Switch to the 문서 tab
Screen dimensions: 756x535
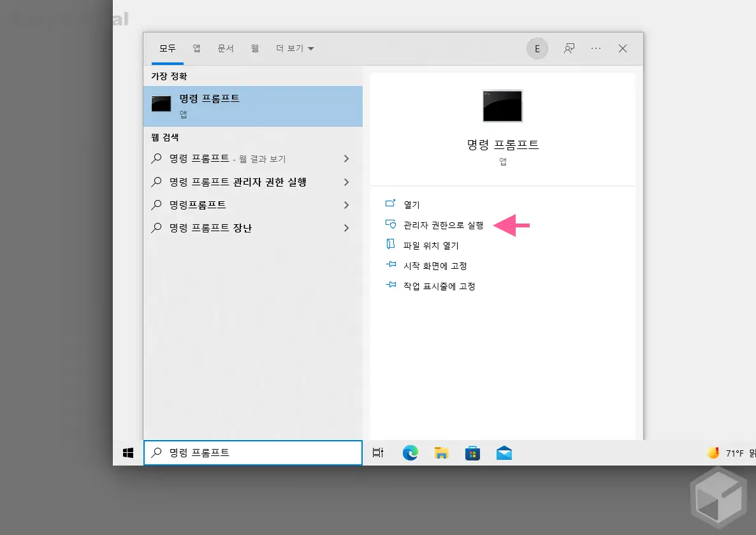coord(226,48)
